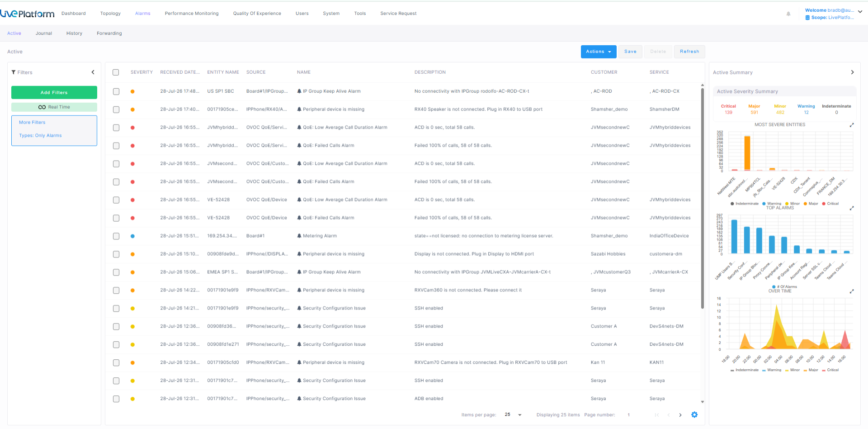Switch to the History tab

(74, 33)
